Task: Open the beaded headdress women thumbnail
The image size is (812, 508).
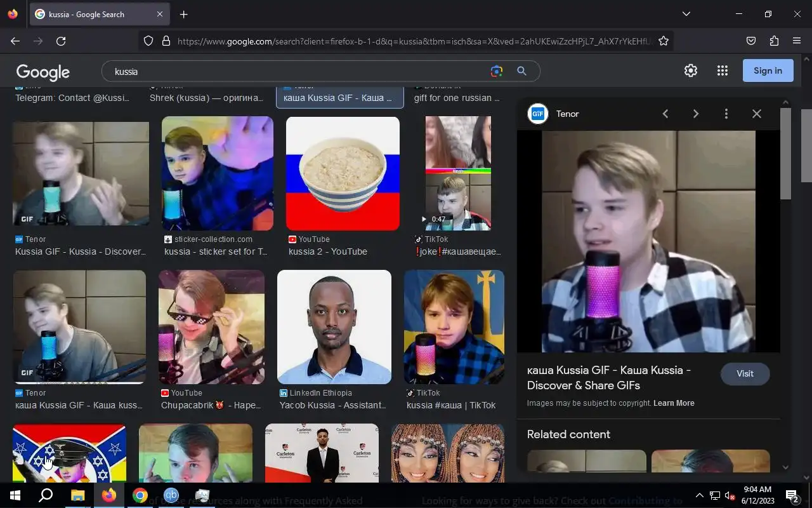Action: coord(448,453)
